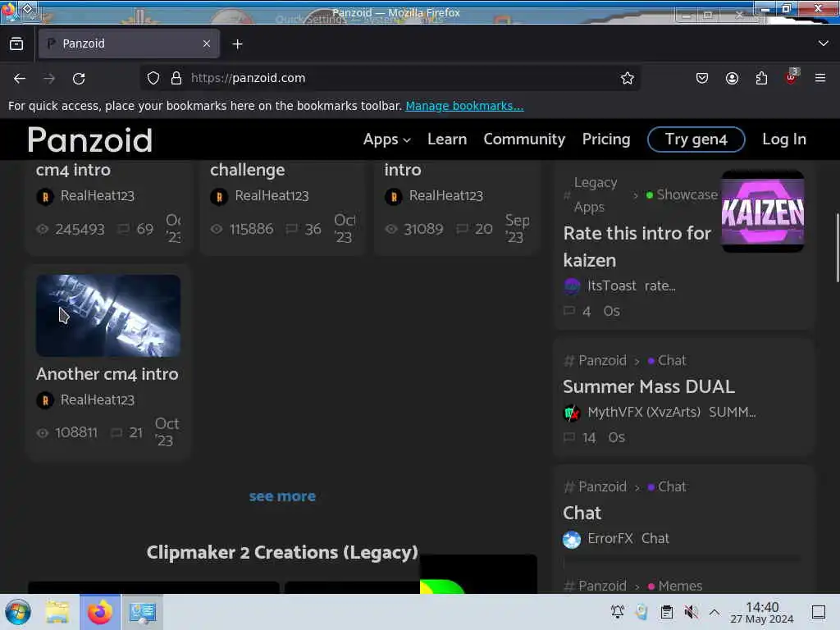The height and width of the screenshot is (630, 840).
Task: Click the MythVFX avatar icon
Action: coord(572,413)
